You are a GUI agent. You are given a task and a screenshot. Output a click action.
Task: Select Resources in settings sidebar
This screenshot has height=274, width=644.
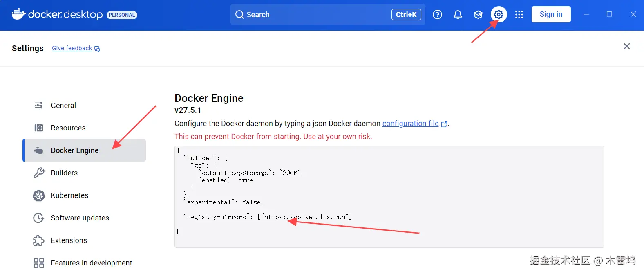tap(84, 128)
